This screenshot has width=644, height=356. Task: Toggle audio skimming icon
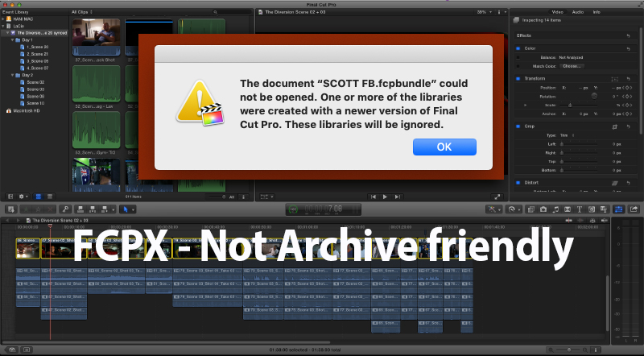coord(579,221)
